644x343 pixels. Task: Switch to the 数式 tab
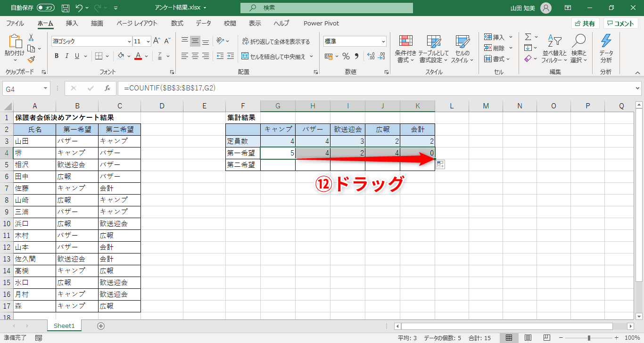pyautogui.click(x=177, y=24)
